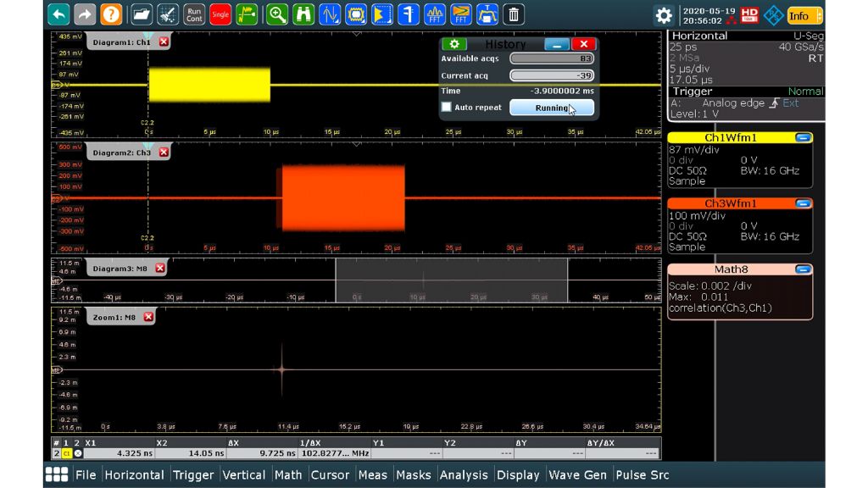Viewport: 868px width, 488px height.
Task: Click the Current acq value field
Action: (551, 75)
